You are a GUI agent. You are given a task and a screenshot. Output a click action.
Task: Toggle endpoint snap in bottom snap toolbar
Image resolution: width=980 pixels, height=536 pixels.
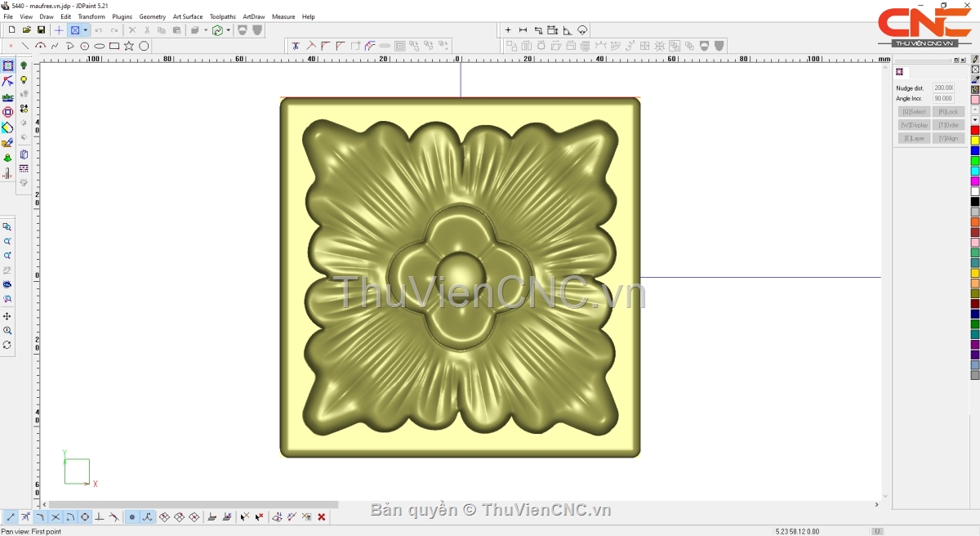pyautogui.click(x=11, y=517)
